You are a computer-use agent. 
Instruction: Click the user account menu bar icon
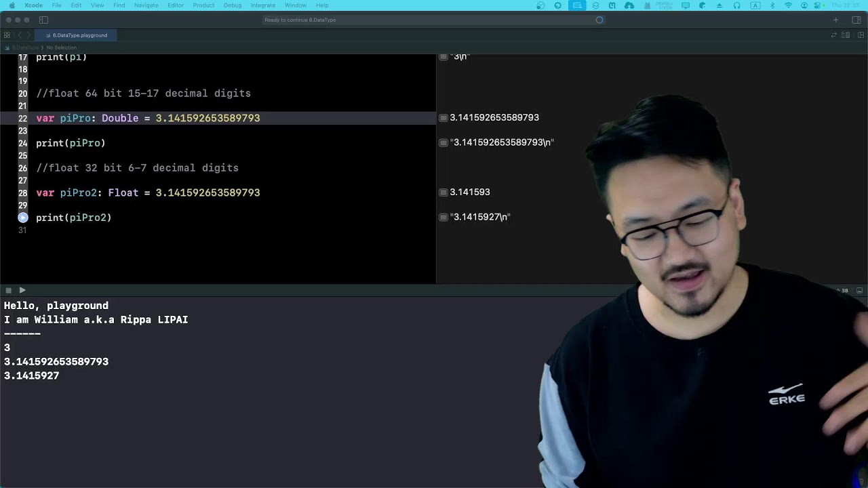coord(805,5)
